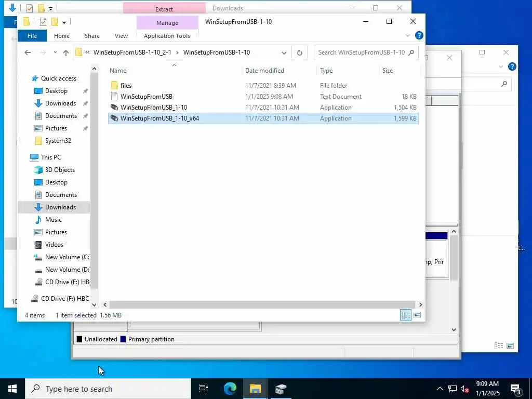Open CD Drive (F:) HB under This PC
This screenshot has height=399, width=532.
click(x=67, y=282)
